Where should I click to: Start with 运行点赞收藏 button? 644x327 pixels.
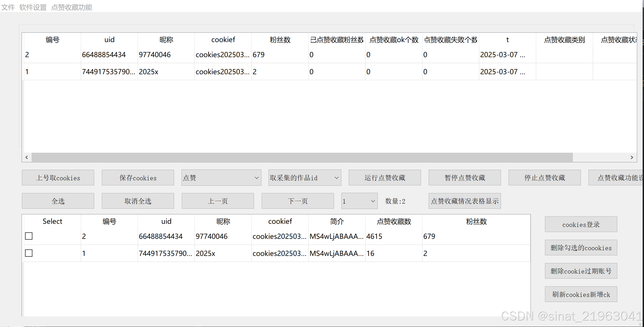coord(385,178)
